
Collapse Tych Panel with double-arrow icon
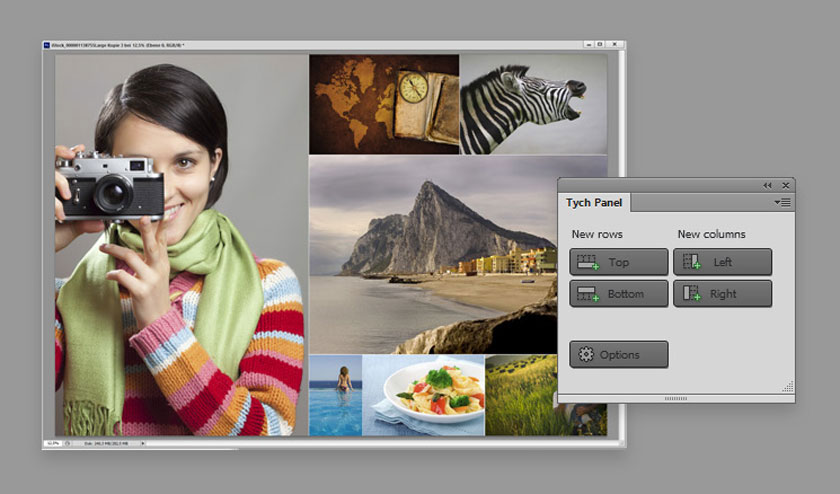click(767, 185)
